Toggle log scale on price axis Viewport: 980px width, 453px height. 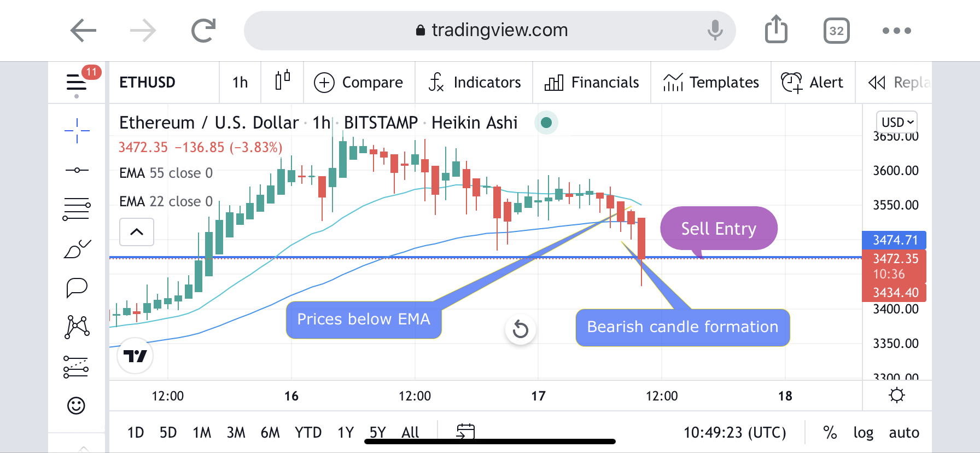tap(863, 433)
